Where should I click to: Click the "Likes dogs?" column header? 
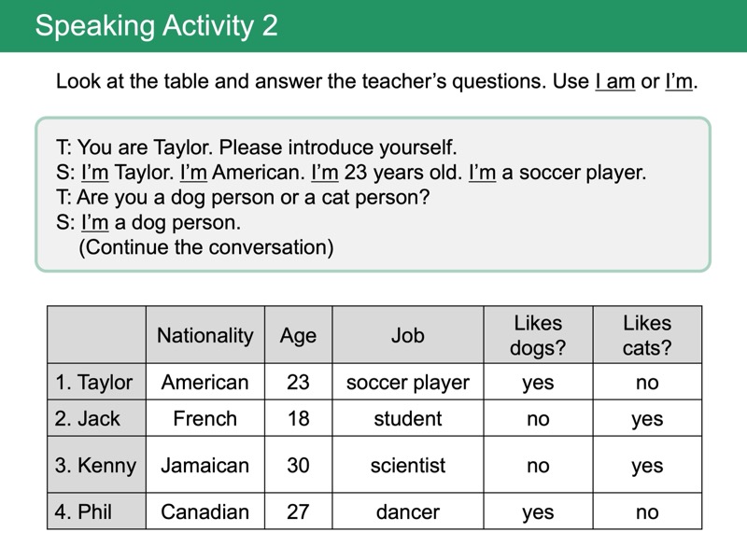coord(538,335)
